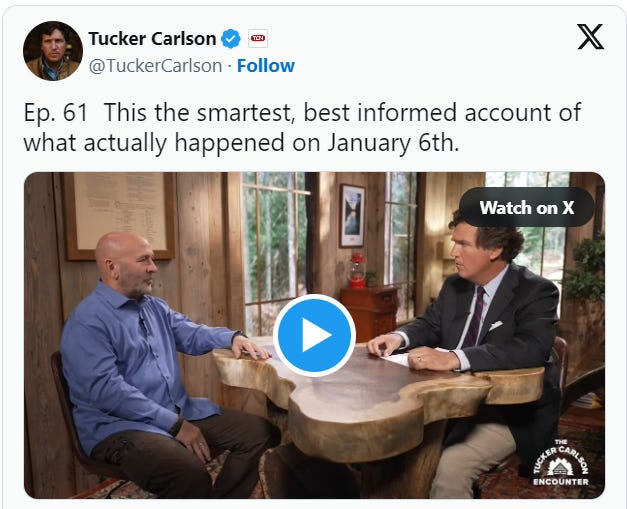627x509 pixels.
Task: Click the potted plant at video's right edge
Action: 585,268
